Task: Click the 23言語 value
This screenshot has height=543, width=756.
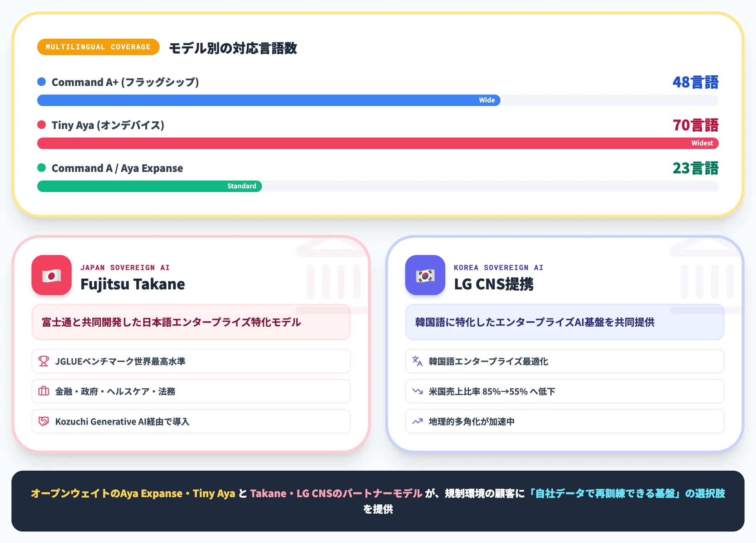Action: click(x=696, y=168)
